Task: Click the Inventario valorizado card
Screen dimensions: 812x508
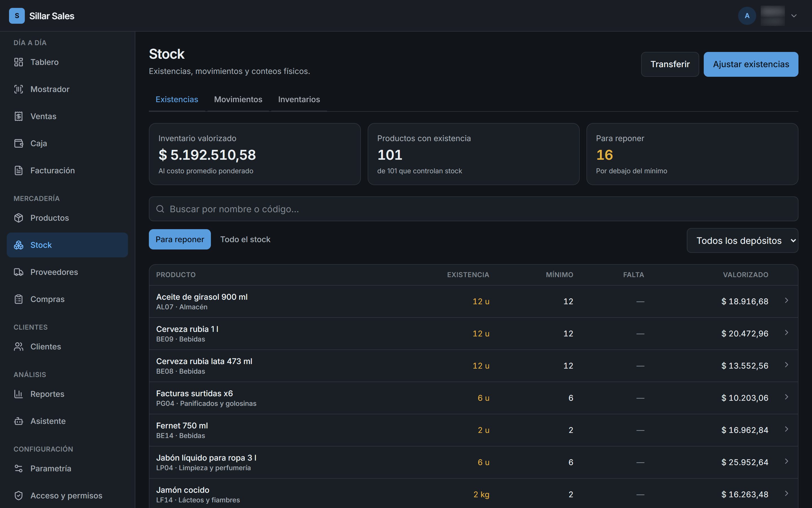Action: [255, 154]
